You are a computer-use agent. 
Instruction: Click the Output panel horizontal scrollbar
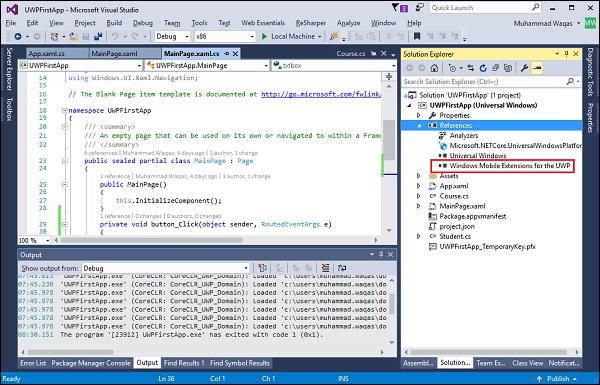(71, 352)
